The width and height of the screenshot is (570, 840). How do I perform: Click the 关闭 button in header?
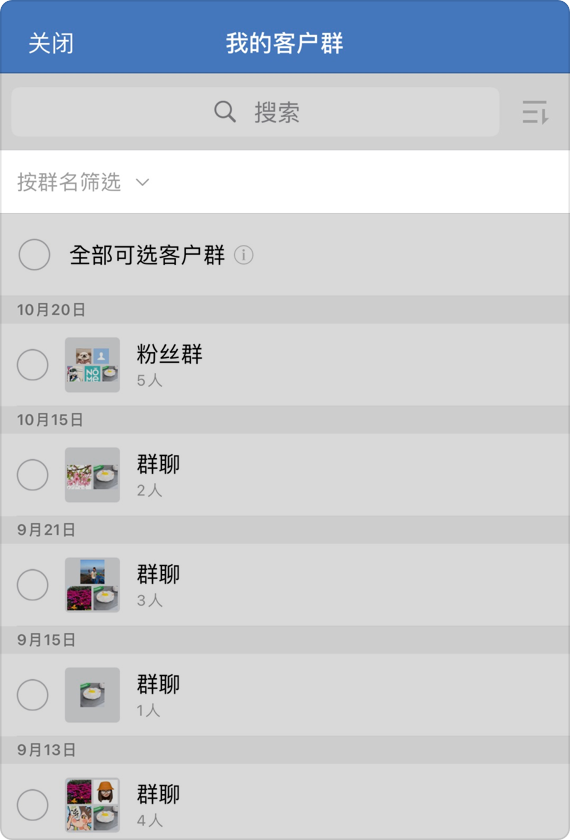(51, 43)
